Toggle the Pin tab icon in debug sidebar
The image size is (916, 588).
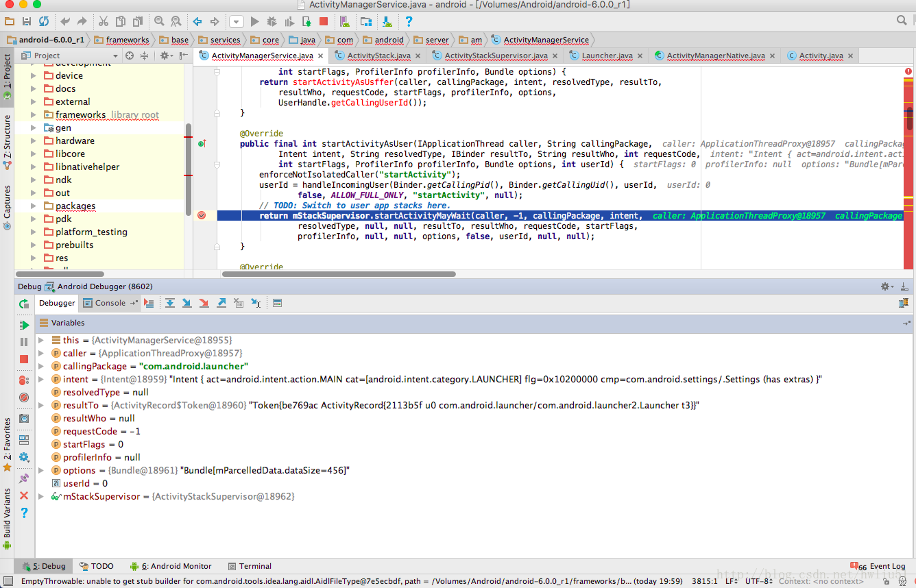[x=24, y=478]
